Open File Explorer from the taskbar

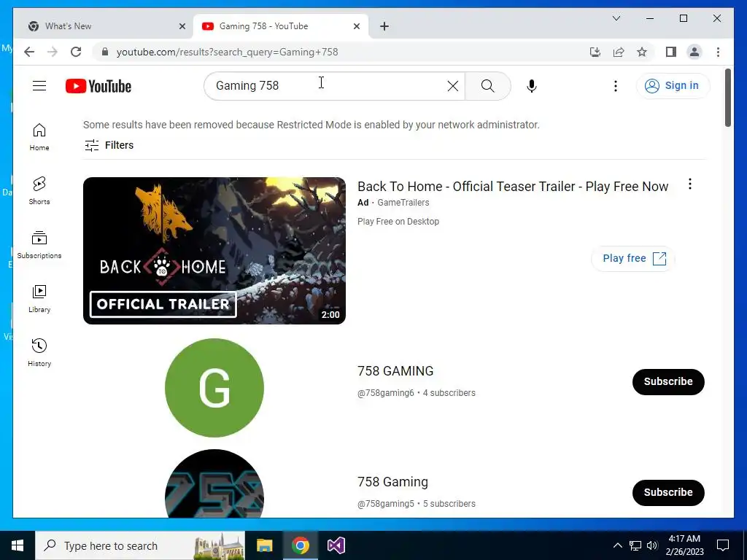(x=264, y=545)
